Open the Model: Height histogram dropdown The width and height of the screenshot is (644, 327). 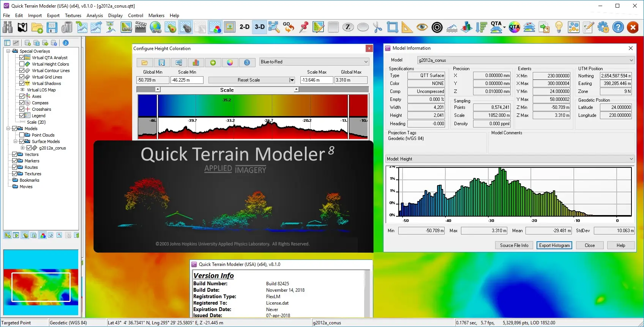tap(510, 159)
